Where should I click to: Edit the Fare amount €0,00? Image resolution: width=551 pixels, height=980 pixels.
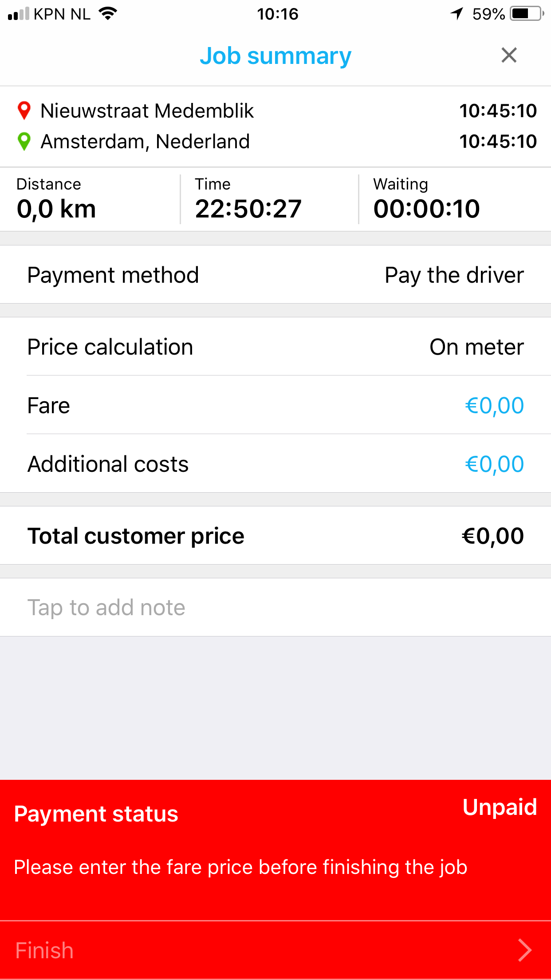494,405
